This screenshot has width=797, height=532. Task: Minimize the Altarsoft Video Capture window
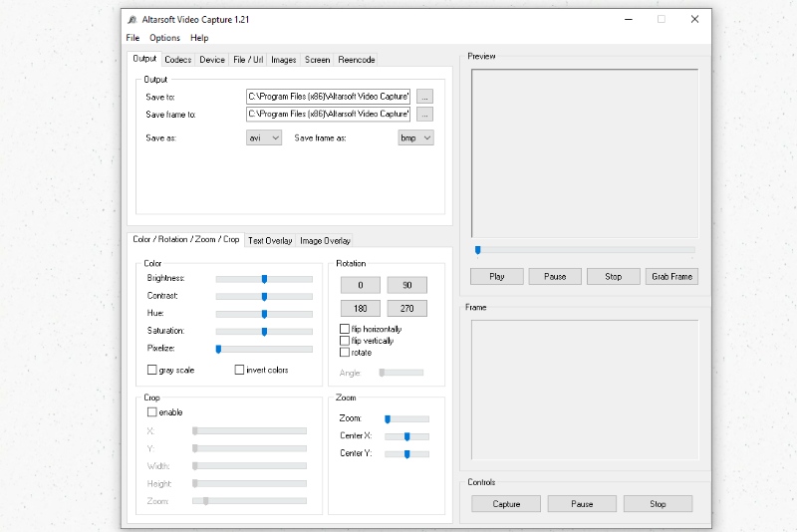click(x=629, y=19)
